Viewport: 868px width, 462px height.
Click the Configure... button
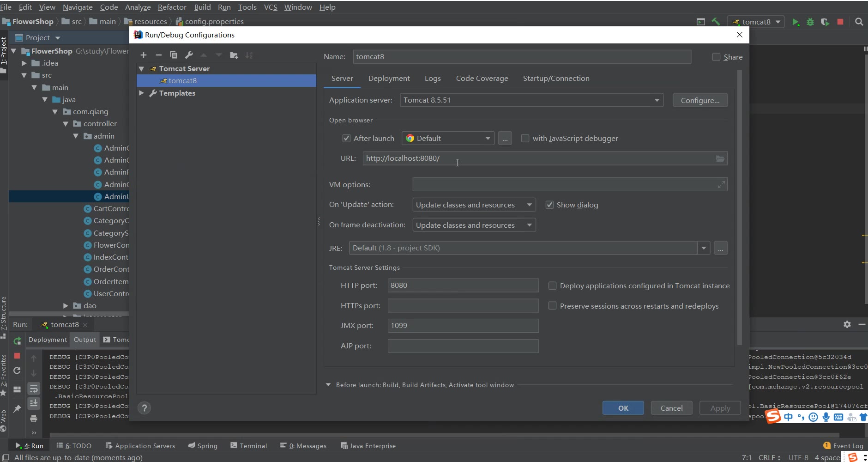coord(700,100)
